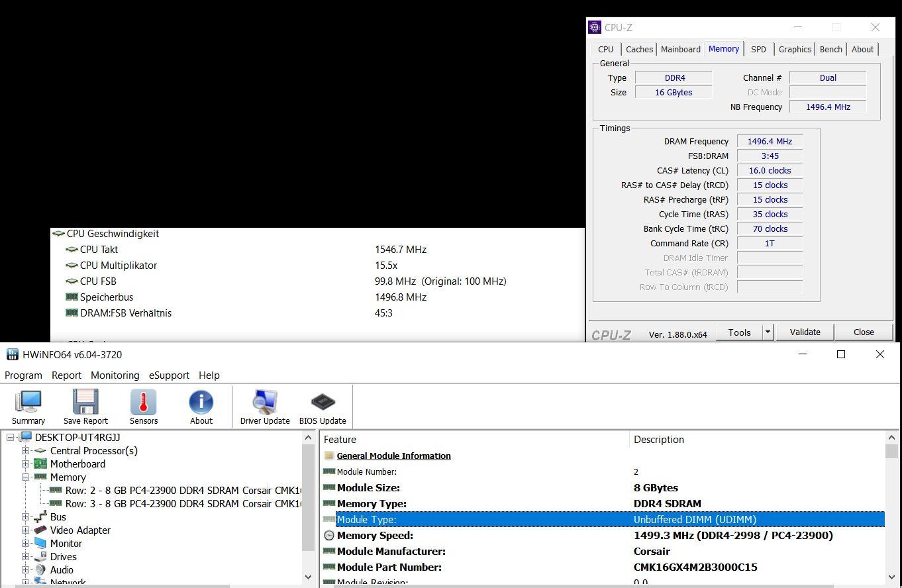Launch Driver Update toolbar icon
The image size is (902, 588).
click(x=265, y=401)
